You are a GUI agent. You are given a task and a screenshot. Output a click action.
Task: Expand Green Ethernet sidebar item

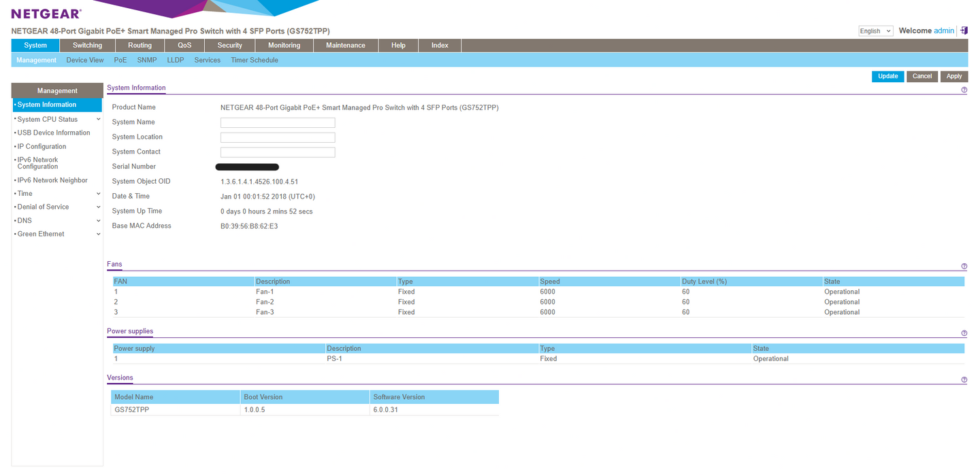point(98,234)
